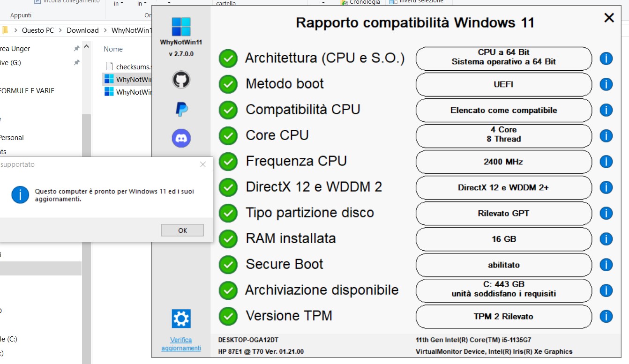Sort files by the Nome column header
The width and height of the screenshot is (629, 364).
(x=113, y=49)
